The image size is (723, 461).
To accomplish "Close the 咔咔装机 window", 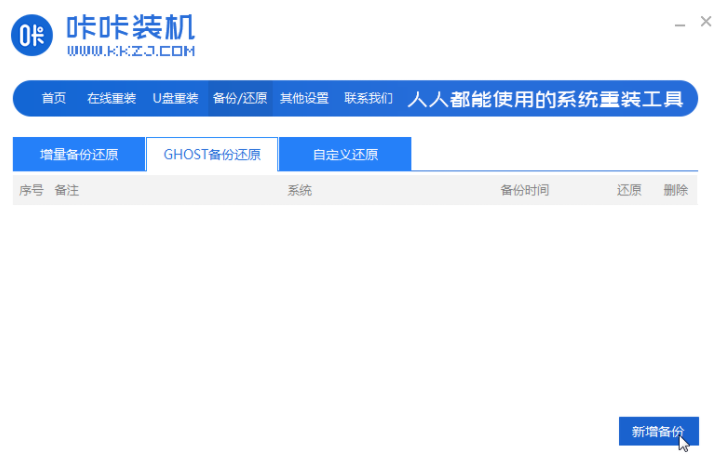I will pos(705,21).
